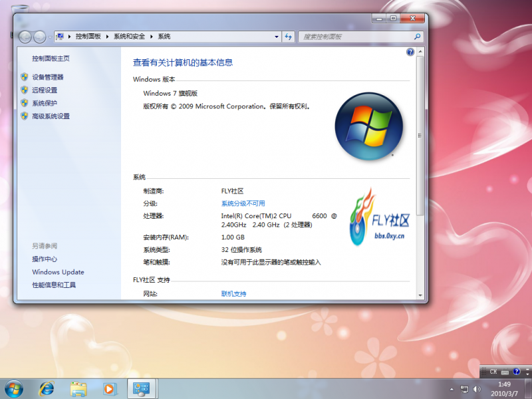This screenshot has width=532, height=399.
Task: Click the computer icon in address bar
Action: pyautogui.click(x=60, y=37)
